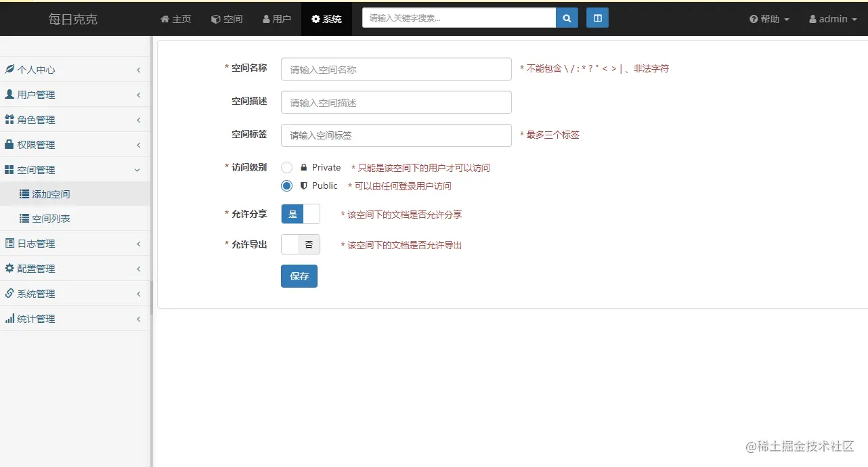Image resolution: width=868 pixels, height=467 pixels.
Task: Open the 帮助 dropdown menu
Action: coord(769,19)
